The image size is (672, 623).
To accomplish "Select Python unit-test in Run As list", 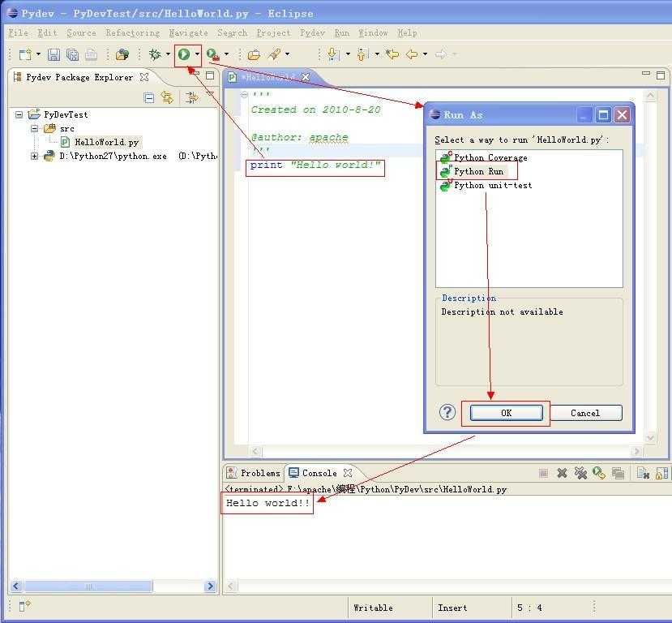I will pos(493,185).
